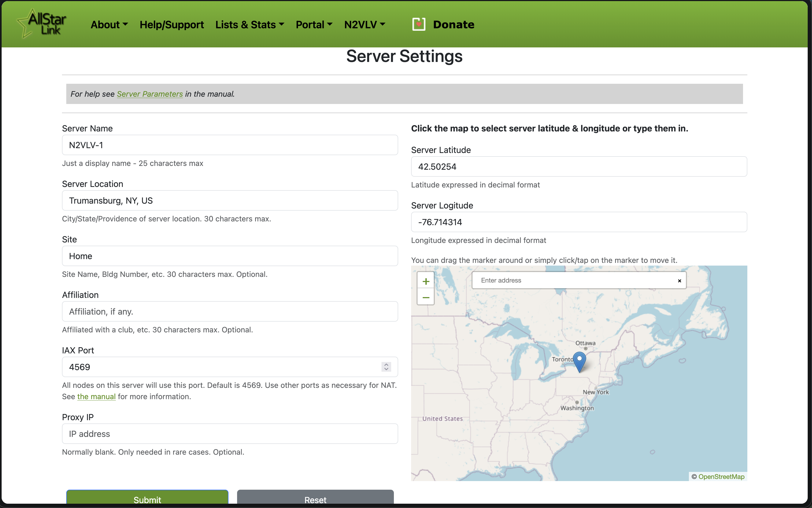812x508 pixels.
Task: Click the Proxy IP input field
Action: [230, 433]
